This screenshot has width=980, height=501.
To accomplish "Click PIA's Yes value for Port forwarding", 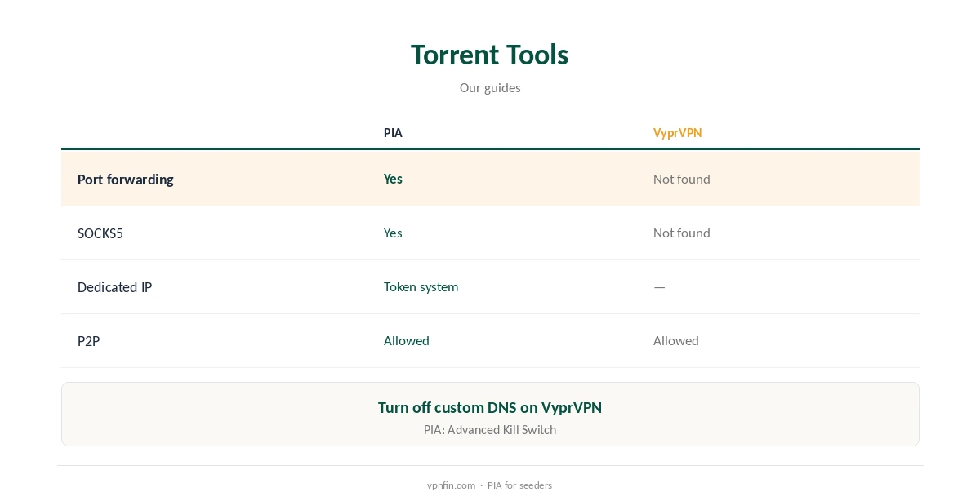I will coord(393,179).
